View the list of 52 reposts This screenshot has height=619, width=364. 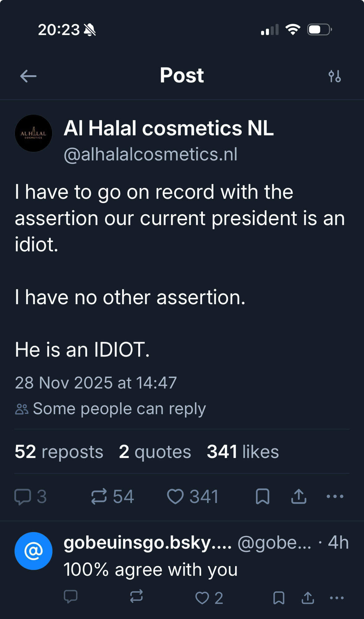59,452
